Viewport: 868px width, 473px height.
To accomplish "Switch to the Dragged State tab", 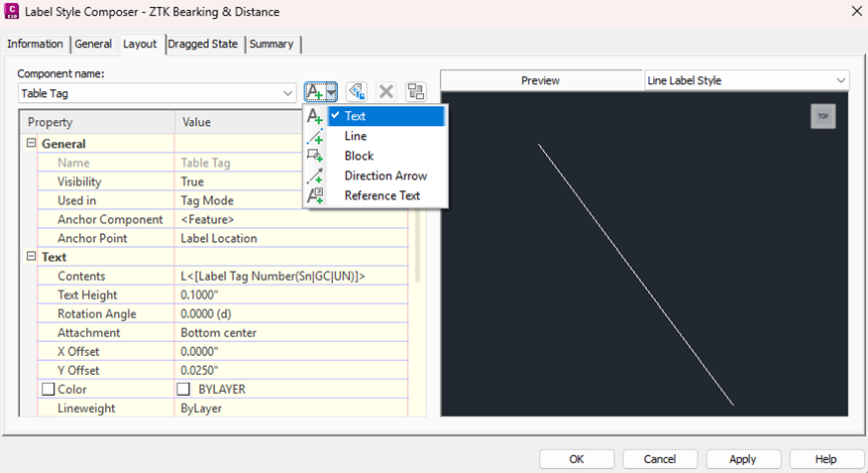I will click(203, 44).
